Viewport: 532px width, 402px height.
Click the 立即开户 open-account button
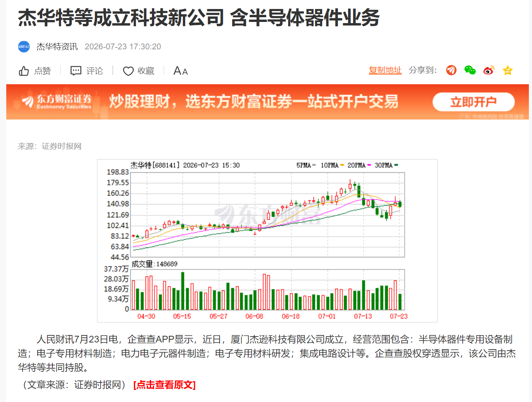[x=473, y=102]
